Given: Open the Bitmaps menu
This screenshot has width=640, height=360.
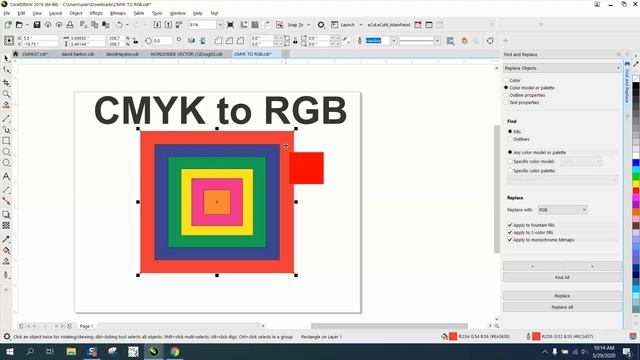Looking at the screenshot, I should pos(118,13).
